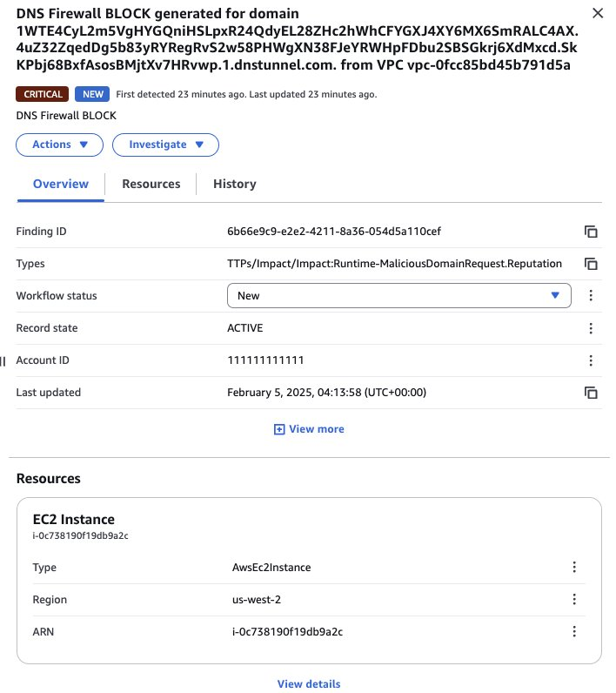Select the Overview tab
The height and width of the screenshot is (693, 616).
61,184
